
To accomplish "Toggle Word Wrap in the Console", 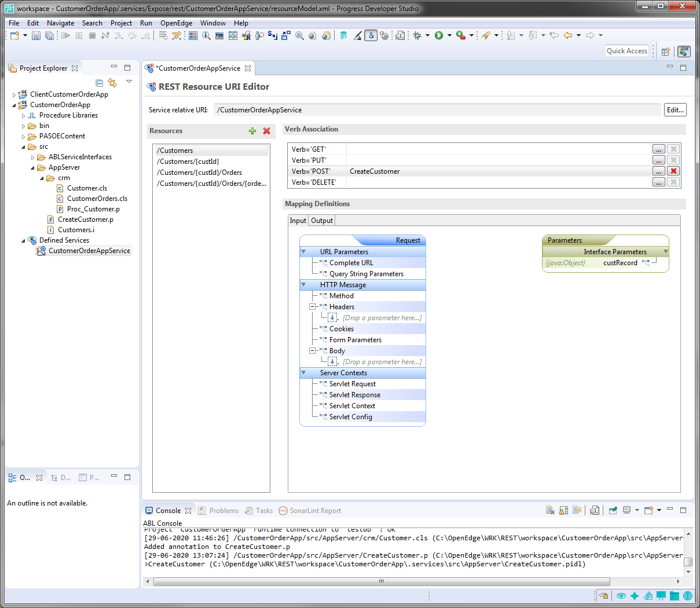I will 577,510.
